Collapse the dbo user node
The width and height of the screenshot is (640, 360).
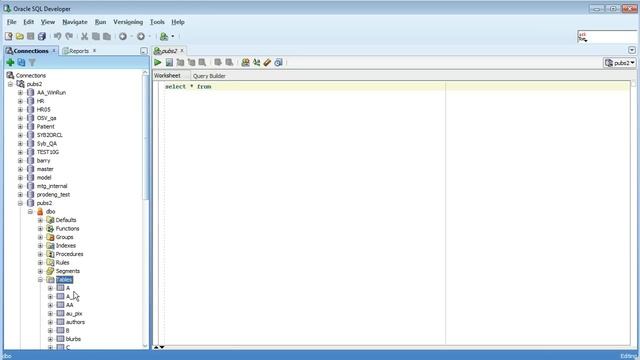(30, 211)
